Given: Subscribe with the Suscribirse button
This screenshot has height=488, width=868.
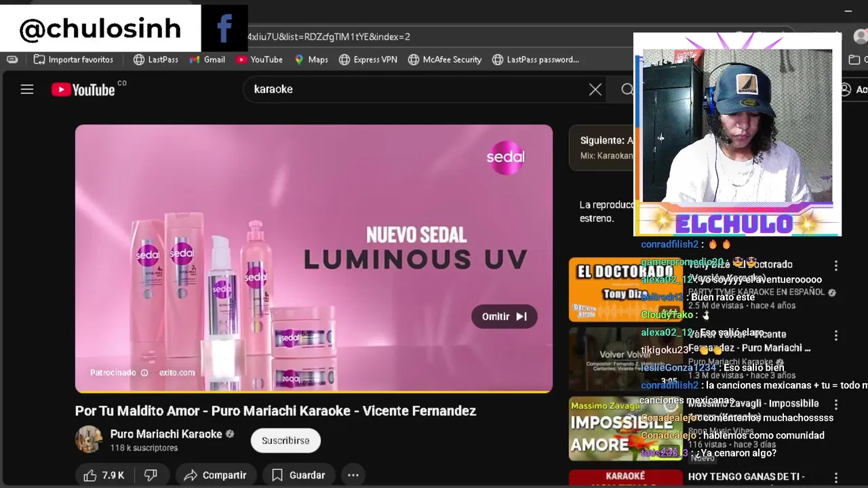Looking at the screenshot, I should click(285, 441).
